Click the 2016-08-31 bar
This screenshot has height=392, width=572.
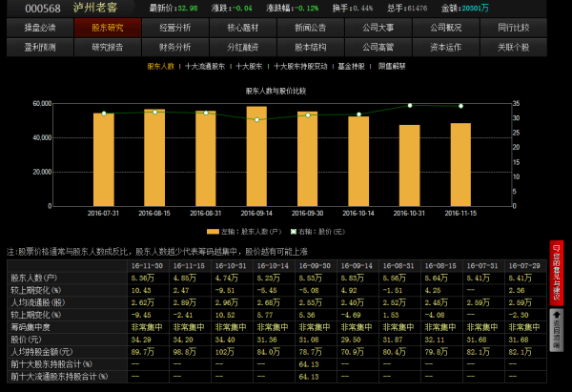click(205, 158)
